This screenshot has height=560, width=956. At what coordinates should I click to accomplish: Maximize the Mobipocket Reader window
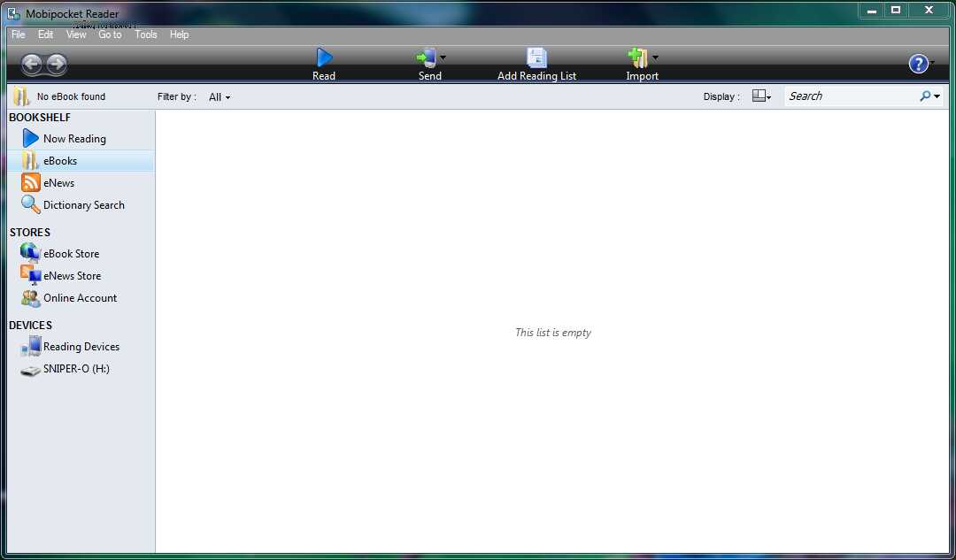[x=896, y=10]
